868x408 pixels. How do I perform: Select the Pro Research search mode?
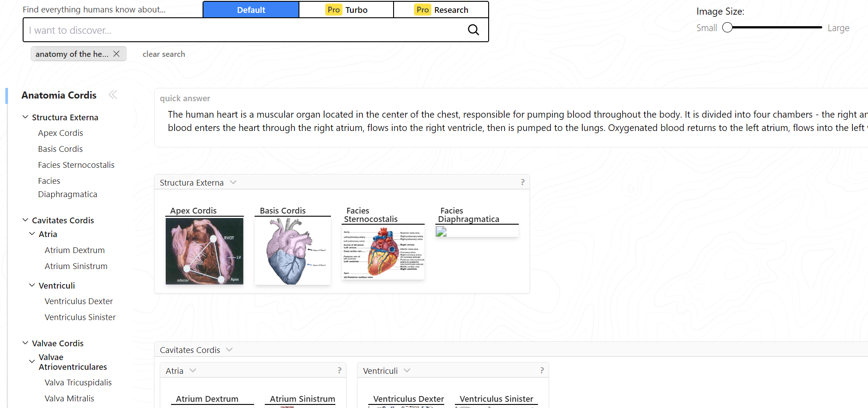point(441,10)
